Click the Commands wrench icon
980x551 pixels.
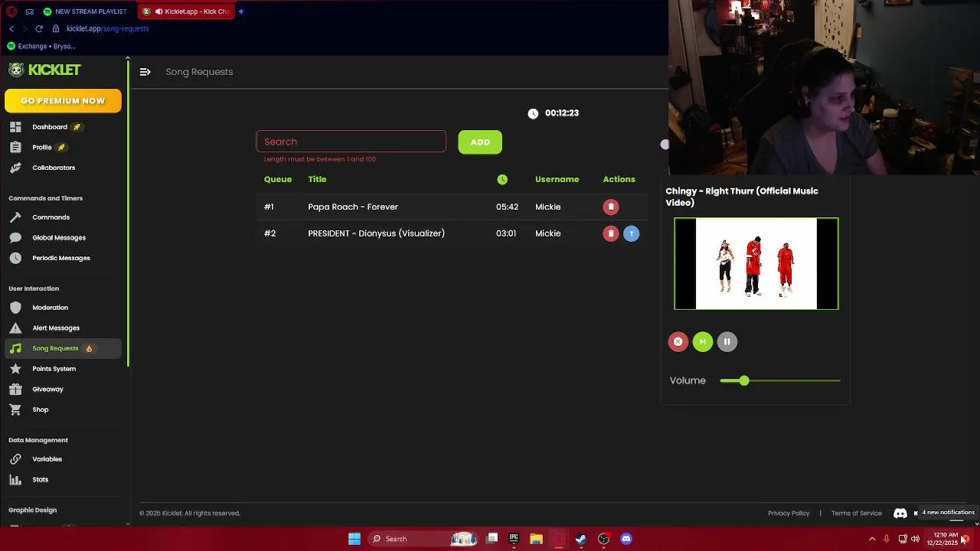pyautogui.click(x=15, y=217)
